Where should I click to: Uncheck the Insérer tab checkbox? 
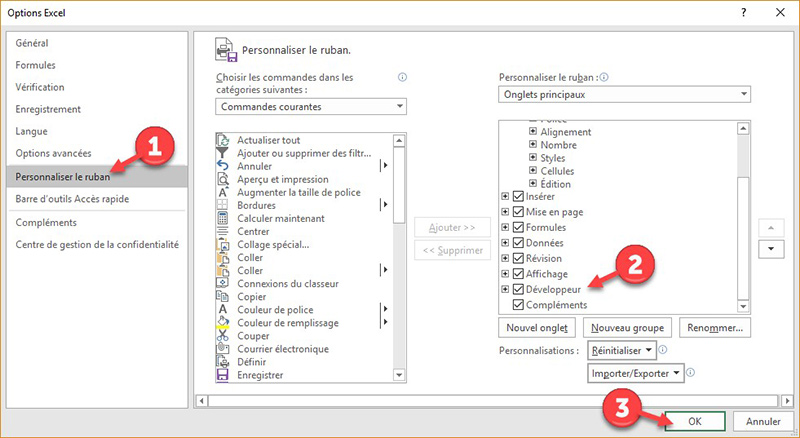click(x=518, y=197)
